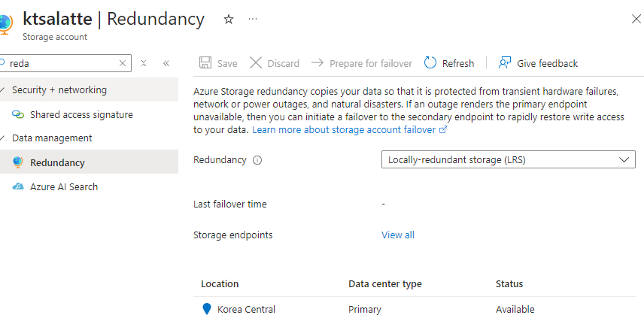Click the Data center type column header
This screenshot has height=318, width=644.
click(385, 284)
